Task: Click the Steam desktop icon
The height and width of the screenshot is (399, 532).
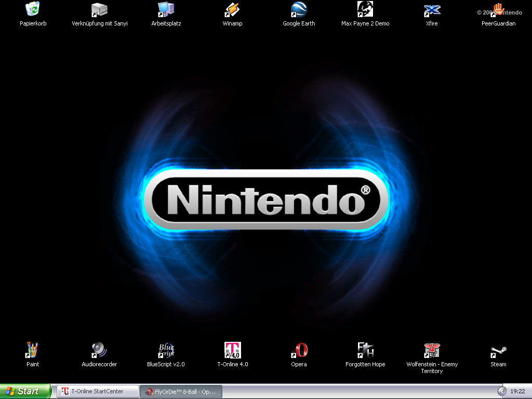Action: (x=498, y=352)
